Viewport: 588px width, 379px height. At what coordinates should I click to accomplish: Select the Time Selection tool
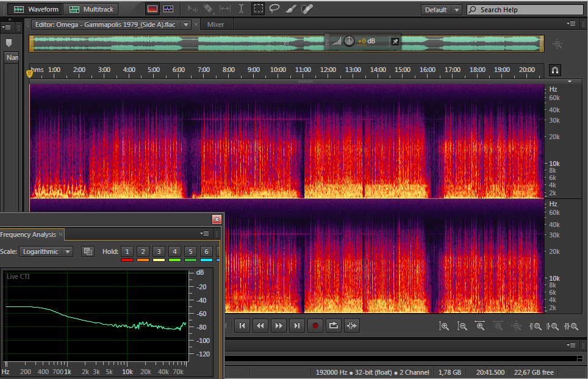tap(241, 9)
